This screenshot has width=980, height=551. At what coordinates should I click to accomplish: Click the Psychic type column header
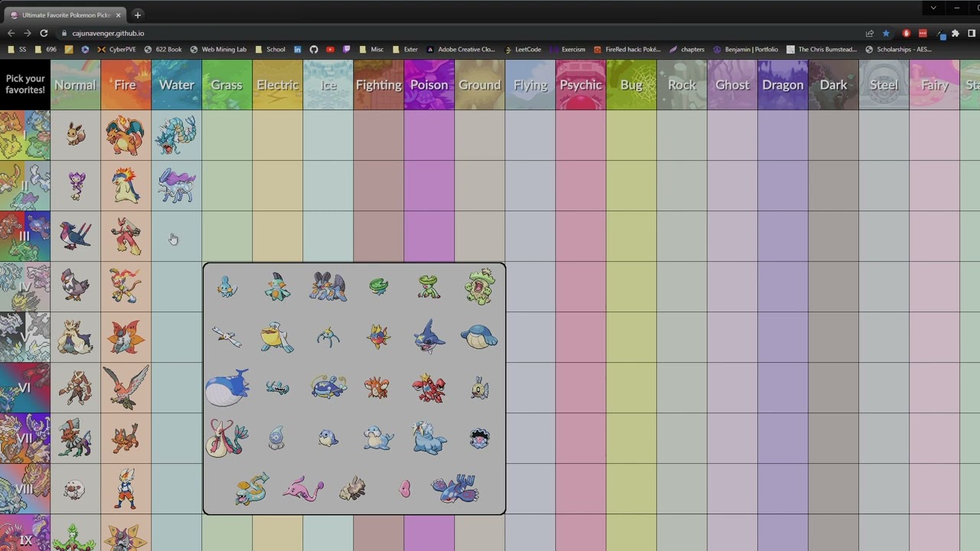click(580, 85)
